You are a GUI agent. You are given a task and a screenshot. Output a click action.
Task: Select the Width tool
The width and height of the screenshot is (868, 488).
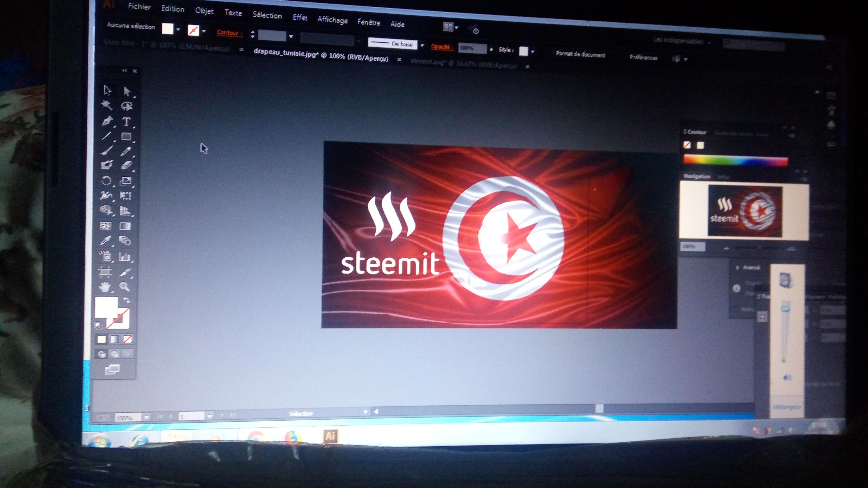tap(106, 195)
